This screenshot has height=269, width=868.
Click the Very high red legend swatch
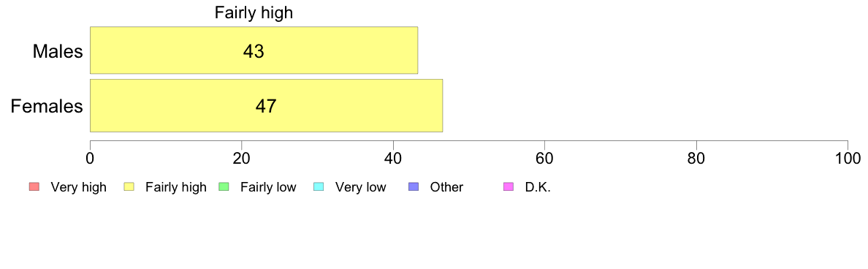click(x=34, y=187)
